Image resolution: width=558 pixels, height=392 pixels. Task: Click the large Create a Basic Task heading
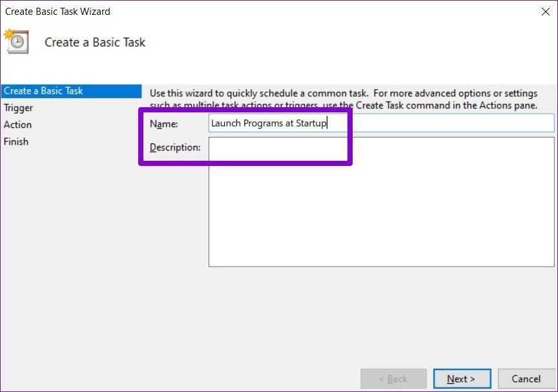coord(95,43)
